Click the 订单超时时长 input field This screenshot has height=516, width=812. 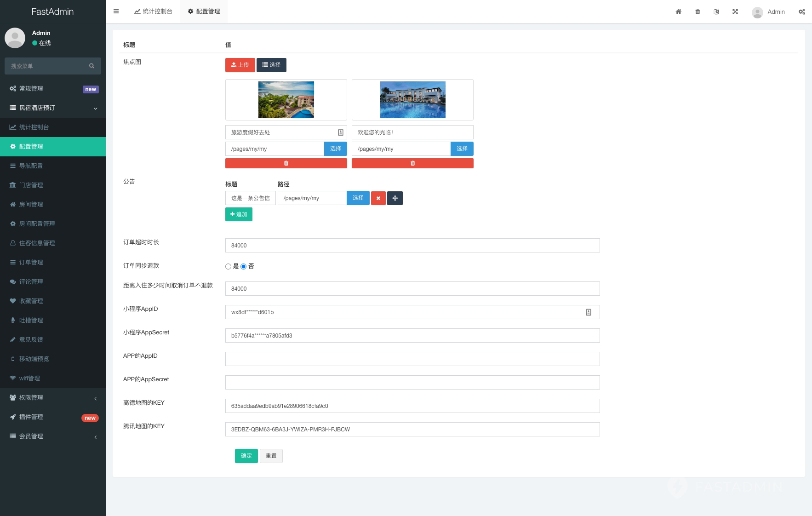tap(412, 246)
